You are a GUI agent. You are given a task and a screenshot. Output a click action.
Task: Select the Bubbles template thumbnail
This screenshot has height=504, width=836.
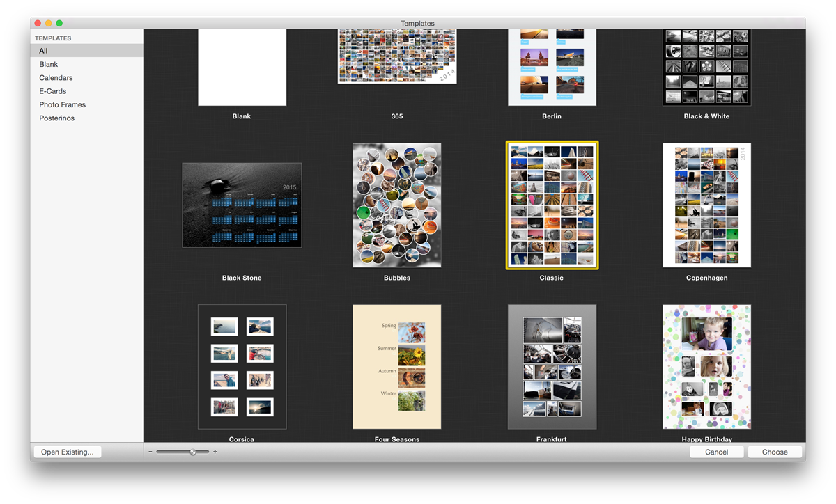397,205
